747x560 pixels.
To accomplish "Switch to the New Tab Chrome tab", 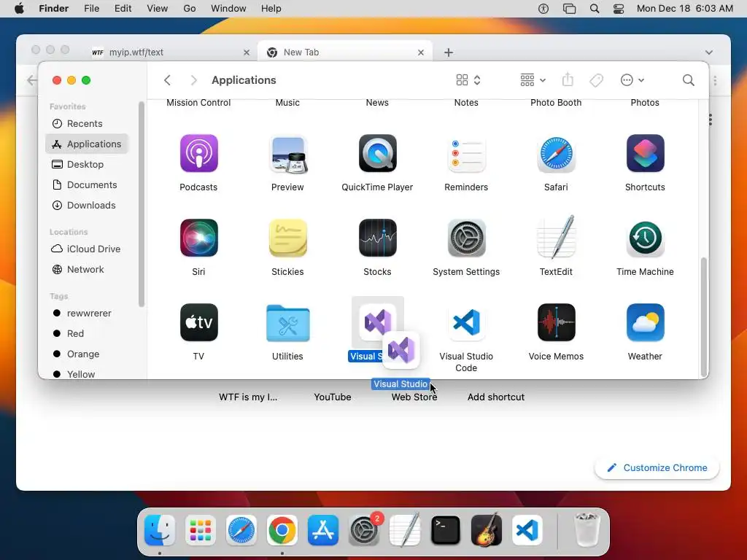I will pos(345,52).
